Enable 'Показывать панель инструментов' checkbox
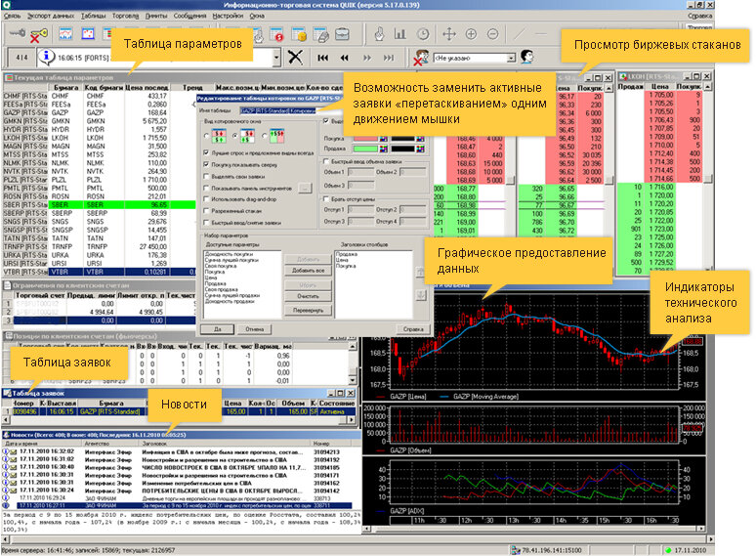The image size is (756, 556). coord(206,188)
